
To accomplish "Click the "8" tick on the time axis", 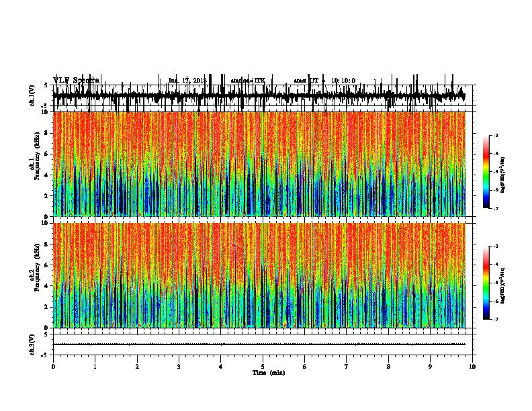I will point(388,367).
